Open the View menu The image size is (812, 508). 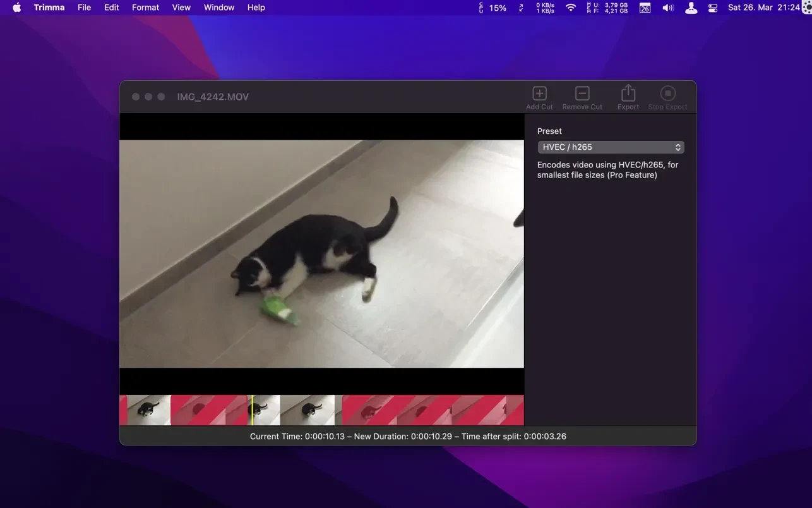tap(181, 8)
